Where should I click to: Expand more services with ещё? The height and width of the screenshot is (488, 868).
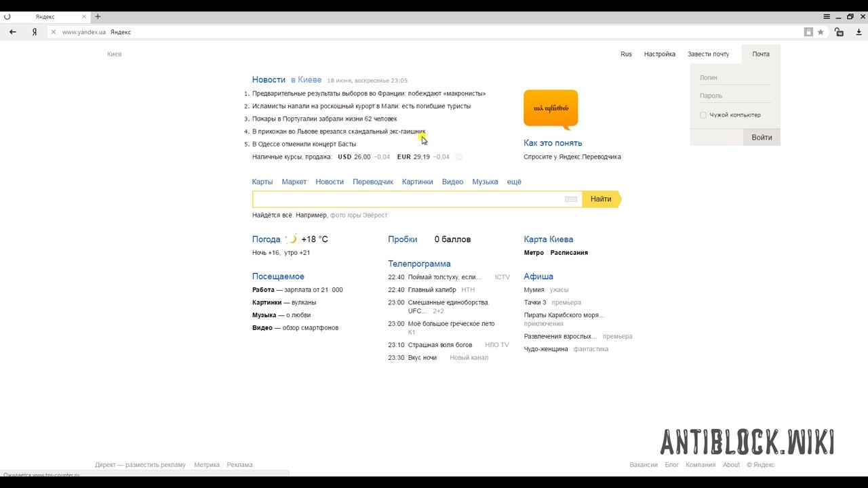click(514, 182)
